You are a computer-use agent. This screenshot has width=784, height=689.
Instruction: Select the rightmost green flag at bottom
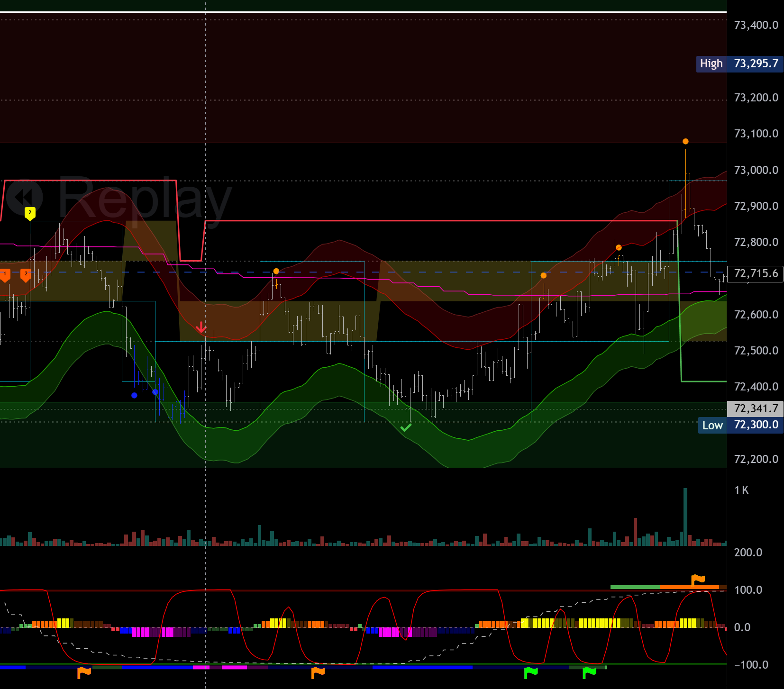(589, 672)
